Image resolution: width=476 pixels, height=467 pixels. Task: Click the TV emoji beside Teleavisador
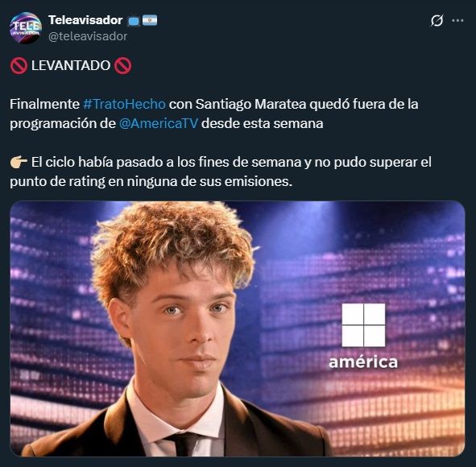(134, 21)
